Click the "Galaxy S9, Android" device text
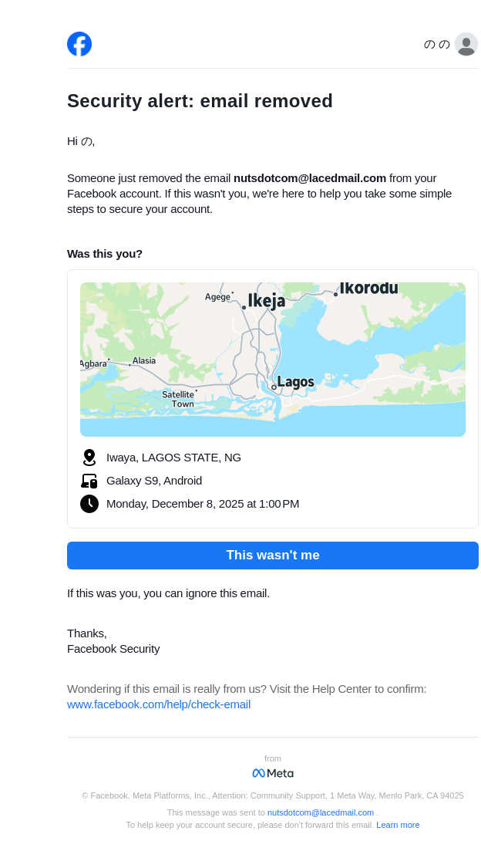This screenshot has height=868, width=481. coord(154,481)
